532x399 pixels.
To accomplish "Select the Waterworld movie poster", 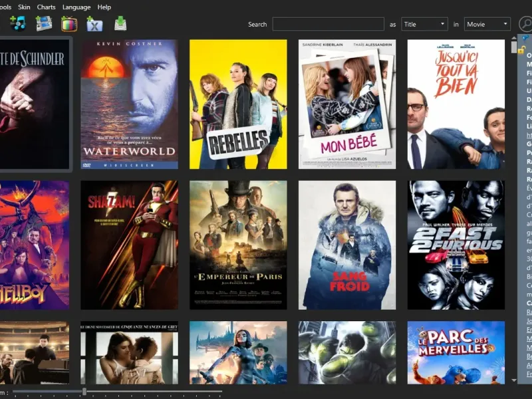I will 129,104.
